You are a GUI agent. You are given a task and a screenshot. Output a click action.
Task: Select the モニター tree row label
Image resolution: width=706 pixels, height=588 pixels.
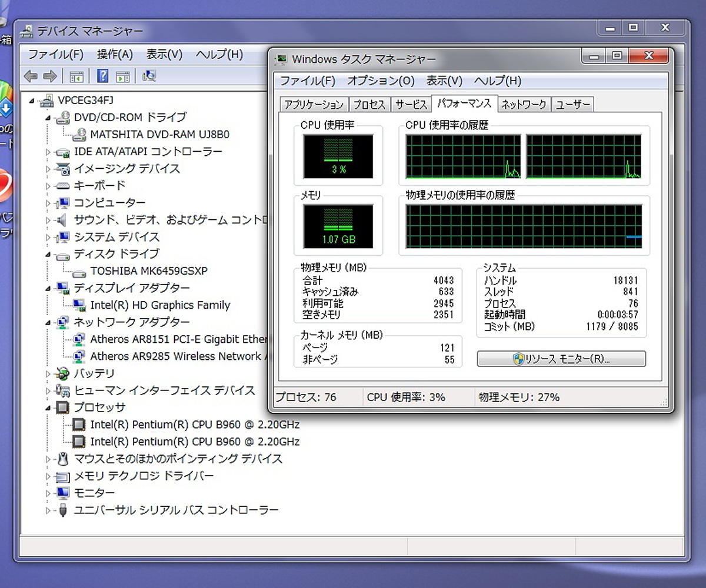click(x=94, y=493)
